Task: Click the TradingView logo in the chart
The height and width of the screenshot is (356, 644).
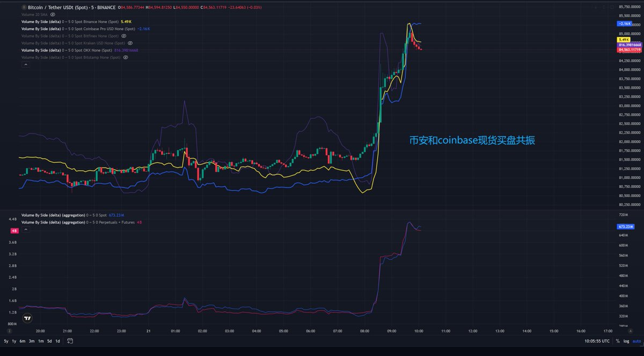Action: click(x=27, y=318)
